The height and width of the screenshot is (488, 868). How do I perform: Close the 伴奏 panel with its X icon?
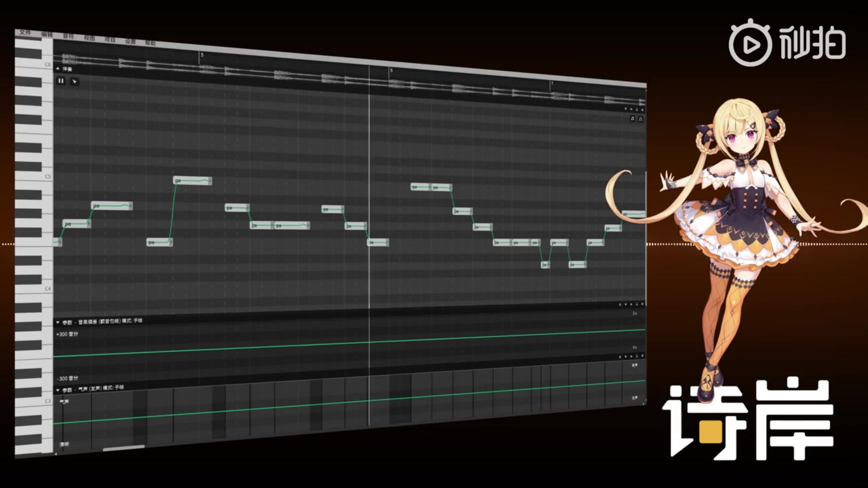642,110
